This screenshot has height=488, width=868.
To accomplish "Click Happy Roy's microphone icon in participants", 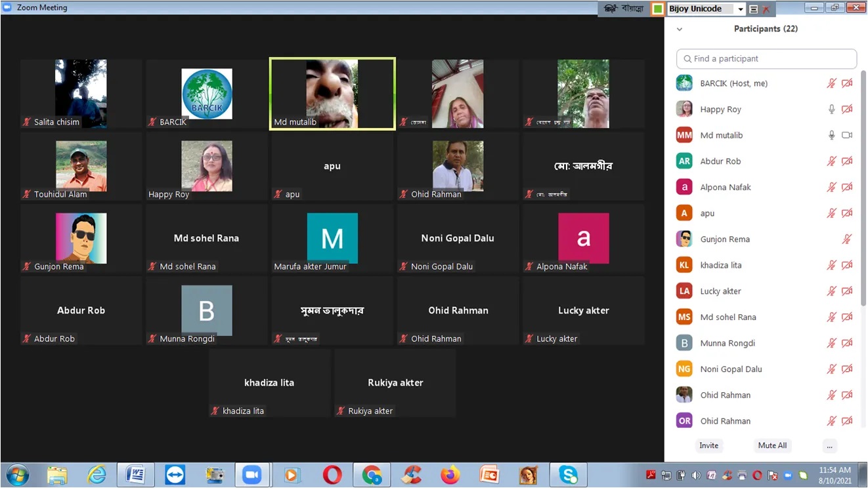I will click(x=831, y=110).
